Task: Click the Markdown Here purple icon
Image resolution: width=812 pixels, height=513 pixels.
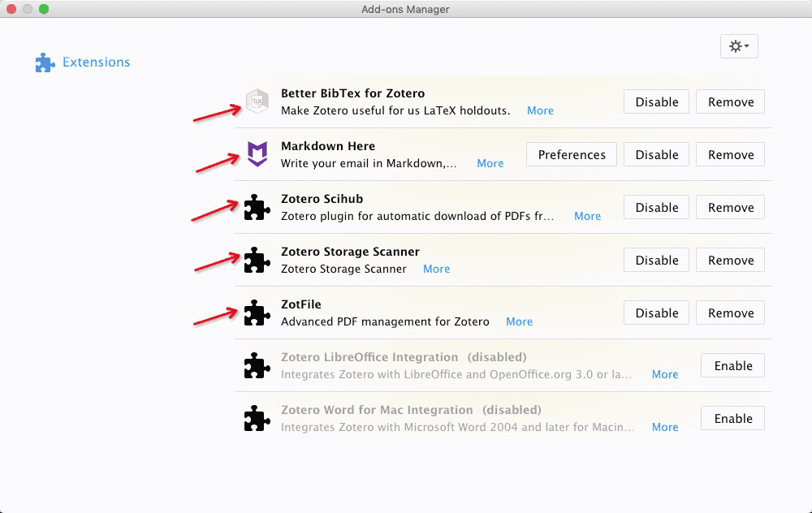Action: click(257, 154)
